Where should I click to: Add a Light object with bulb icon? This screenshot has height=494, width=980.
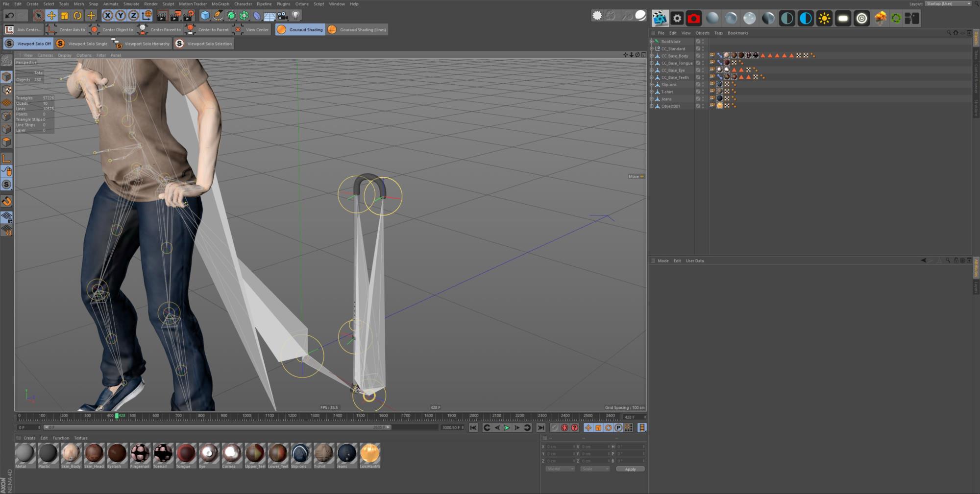click(x=295, y=16)
